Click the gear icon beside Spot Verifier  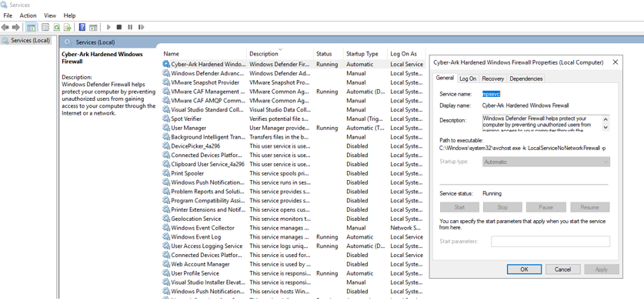[x=166, y=119]
